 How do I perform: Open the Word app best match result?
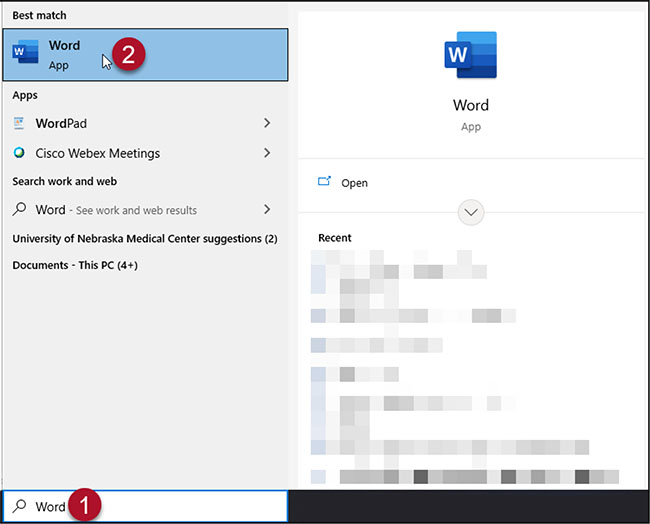click(145, 55)
